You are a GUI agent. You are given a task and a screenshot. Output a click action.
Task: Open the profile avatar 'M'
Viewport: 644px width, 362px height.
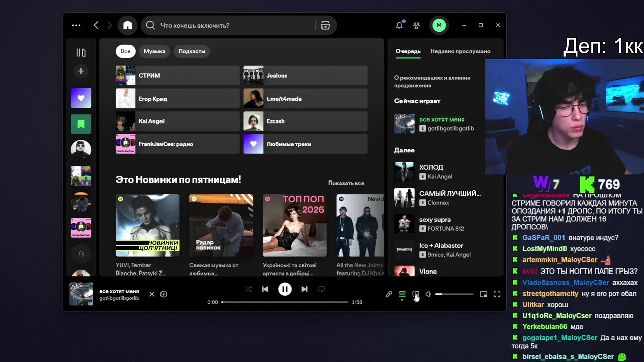point(439,25)
